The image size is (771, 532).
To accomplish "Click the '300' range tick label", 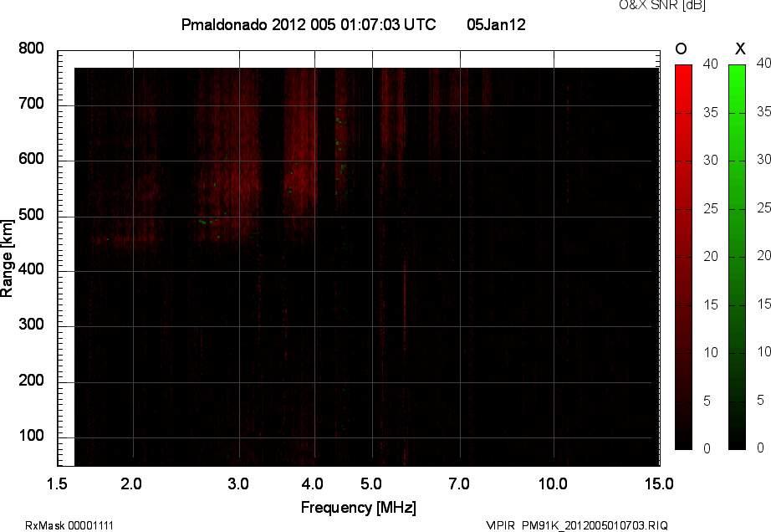I will 31,325.
